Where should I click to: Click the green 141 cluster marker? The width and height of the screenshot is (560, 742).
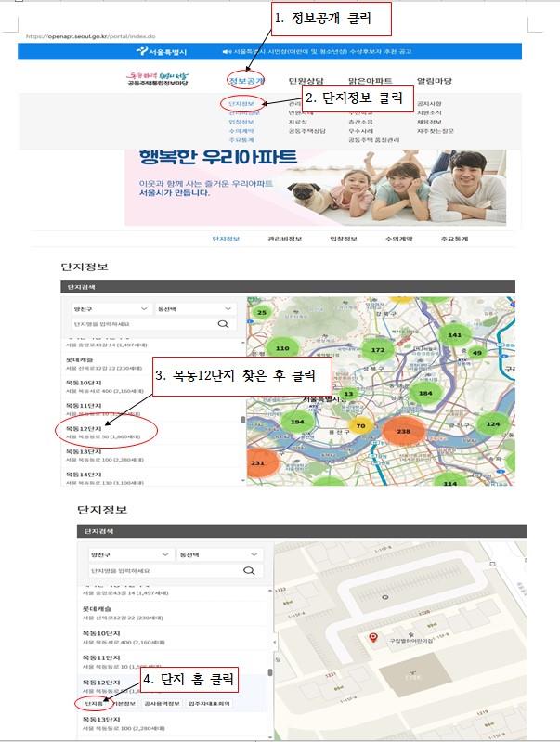[x=454, y=334]
